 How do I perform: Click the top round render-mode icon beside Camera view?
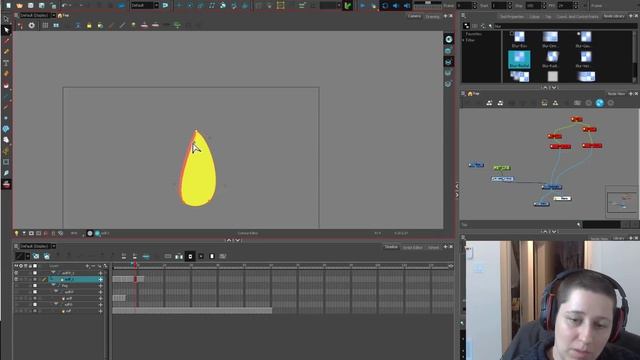coord(449,39)
